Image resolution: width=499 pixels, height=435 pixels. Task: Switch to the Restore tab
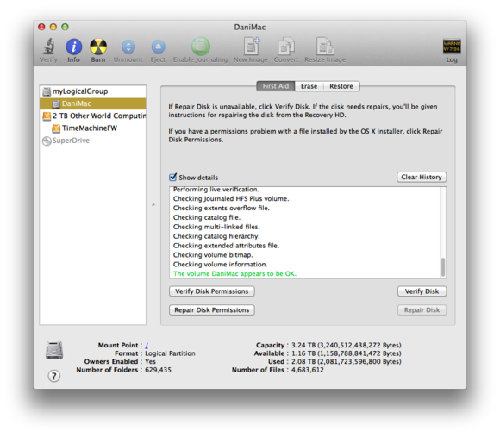tap(341, 86)
